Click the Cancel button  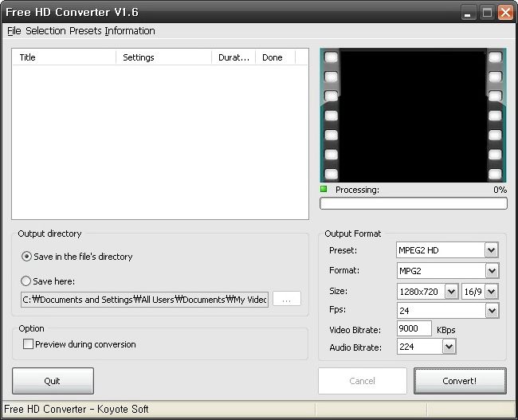(363, 381)
